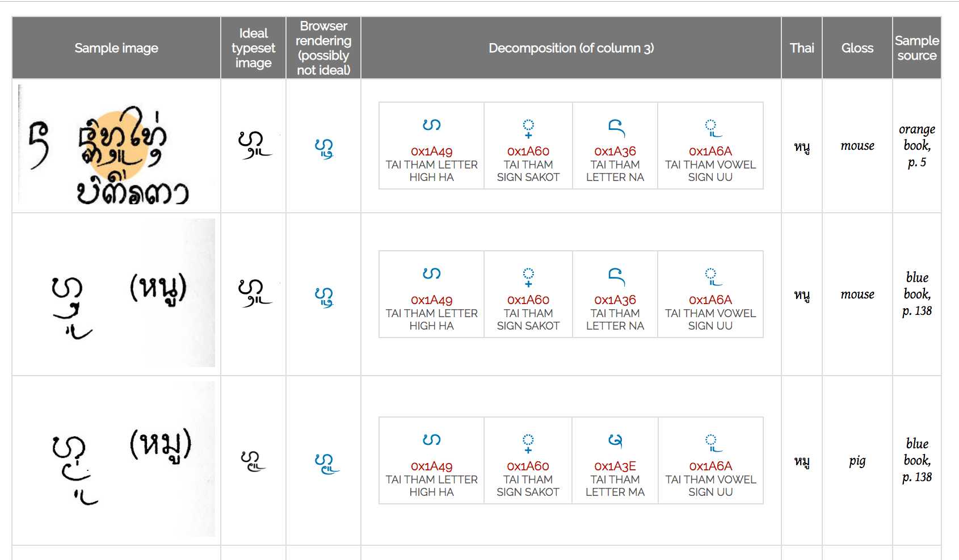
Task: Click the SIGN SAKOT glyph in the pig row
Action: tap(528, 442)
